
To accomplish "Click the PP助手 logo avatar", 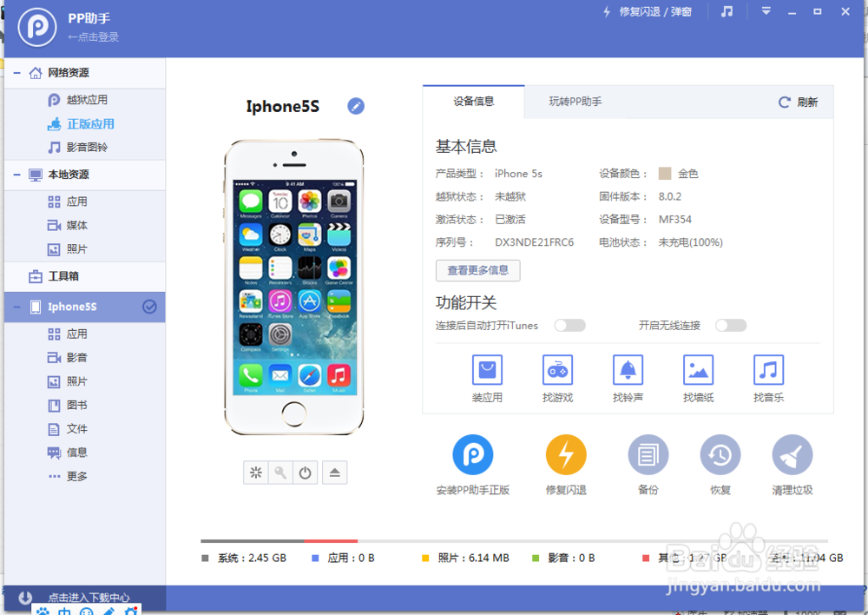I will click(36, 27).
